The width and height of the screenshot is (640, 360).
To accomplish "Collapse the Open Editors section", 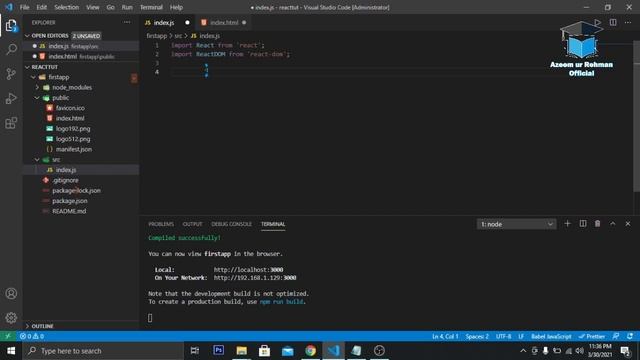I will point(27,36).
